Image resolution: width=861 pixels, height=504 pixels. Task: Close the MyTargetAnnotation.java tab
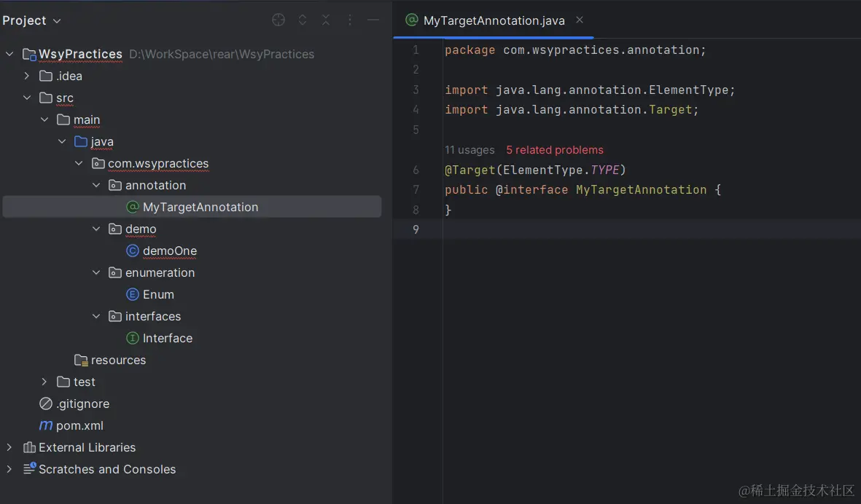tap(580, 20)
